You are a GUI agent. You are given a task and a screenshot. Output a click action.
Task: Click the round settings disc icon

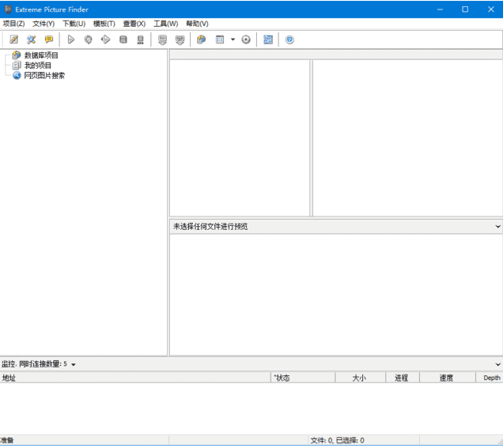tap(246, 40)
